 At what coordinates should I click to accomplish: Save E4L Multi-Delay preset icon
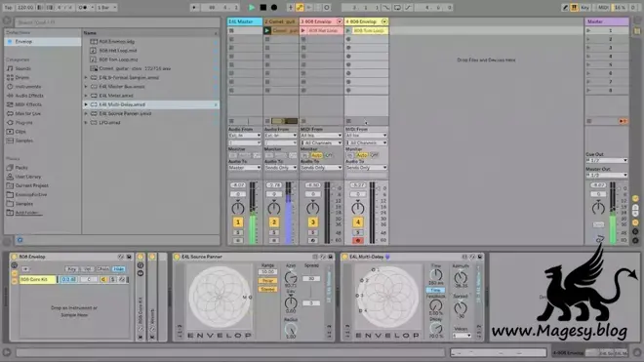[x=480, y=257]
